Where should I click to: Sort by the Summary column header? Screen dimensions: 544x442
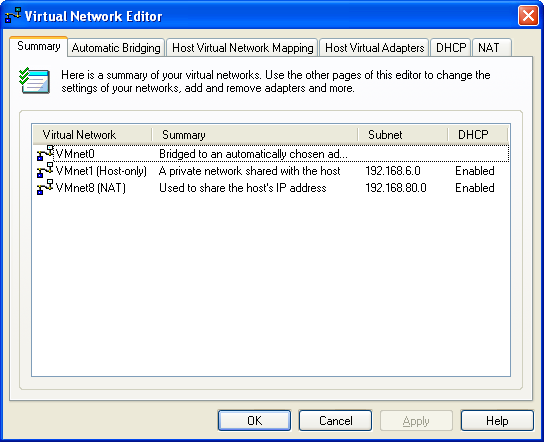coord(255,135)
